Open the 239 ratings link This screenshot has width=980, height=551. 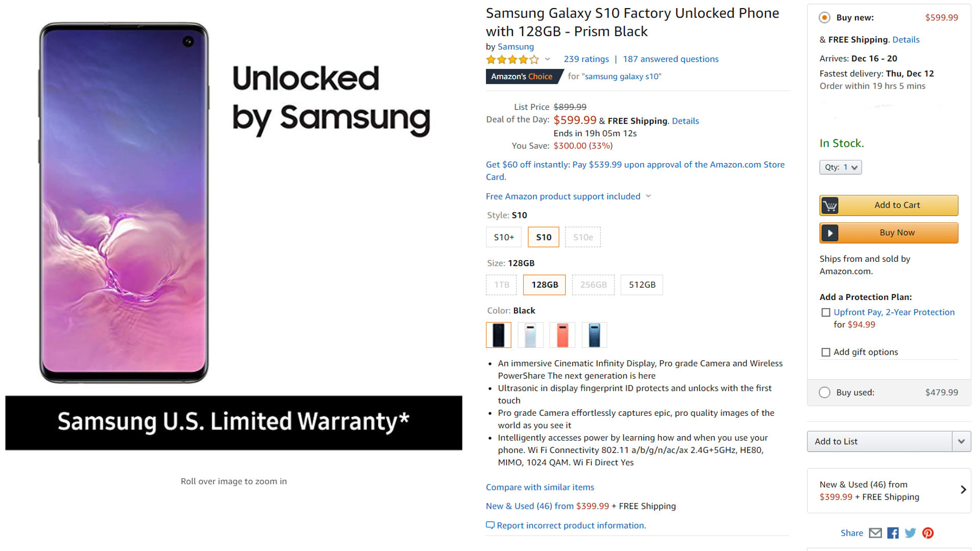586,59
